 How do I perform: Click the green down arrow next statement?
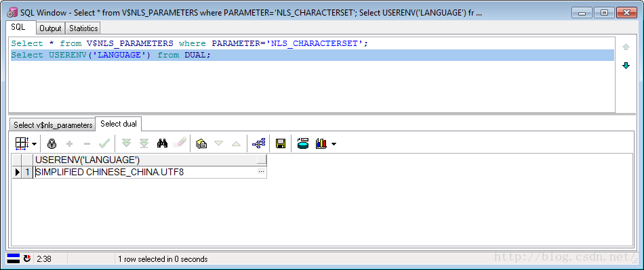click(626, 66)
